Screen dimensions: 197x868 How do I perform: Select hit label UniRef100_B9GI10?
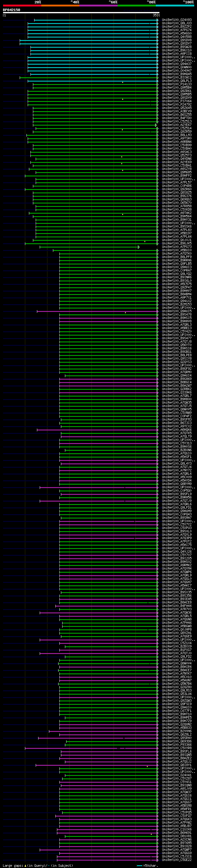click(x=177, y=50)
